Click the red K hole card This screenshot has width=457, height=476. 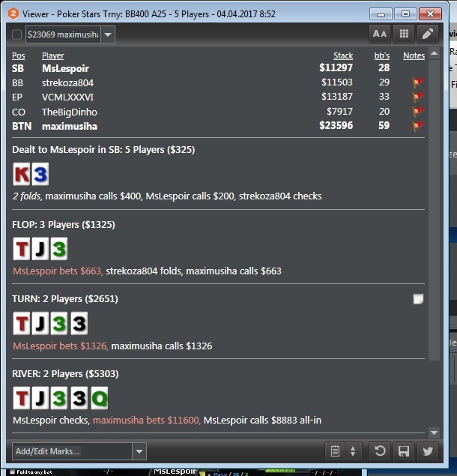click(x=22, y=174)
